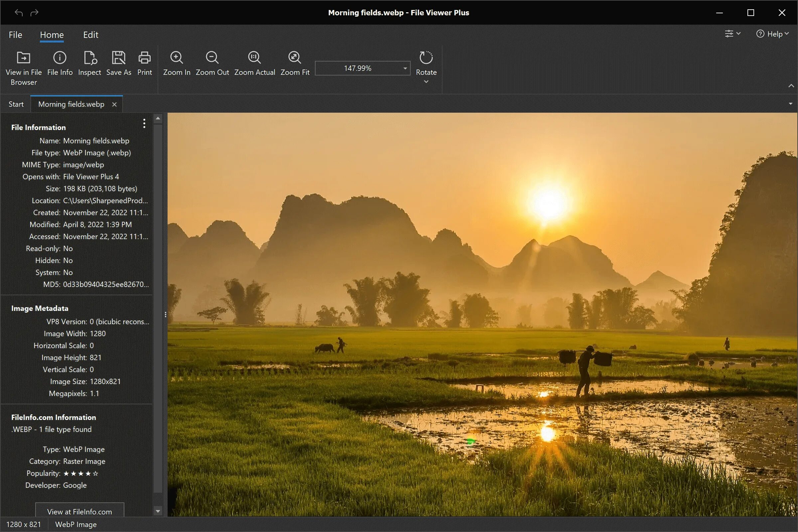The image size is (798, 532).
Task: Click the Zoom Out icon
Action: pos(212,58)
